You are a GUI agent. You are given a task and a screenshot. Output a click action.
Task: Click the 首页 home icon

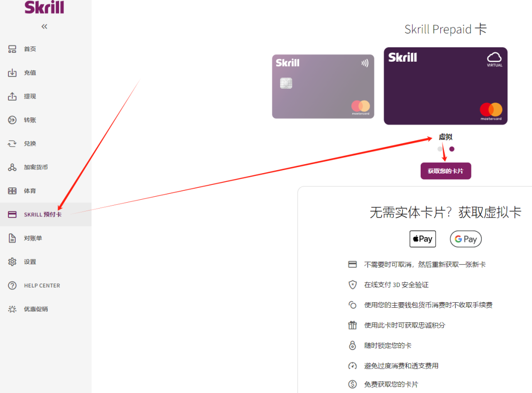12,49
